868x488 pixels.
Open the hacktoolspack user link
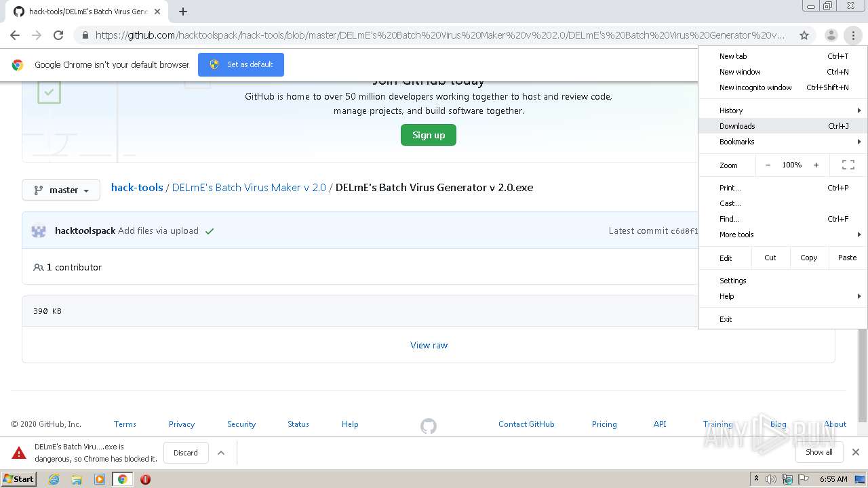(85, 231)
